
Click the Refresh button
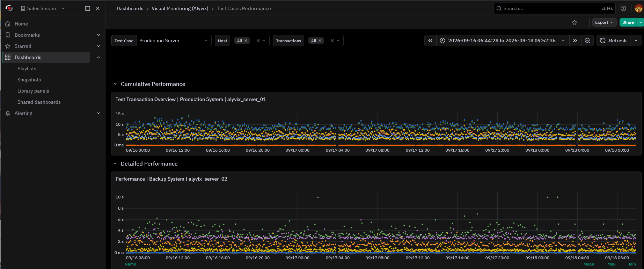click(614, 41)
